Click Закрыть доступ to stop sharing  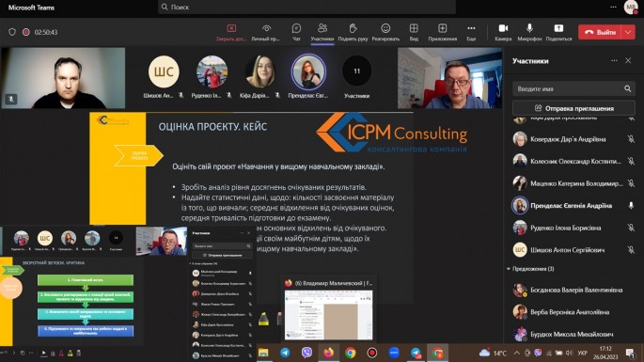tap(231, 32)
